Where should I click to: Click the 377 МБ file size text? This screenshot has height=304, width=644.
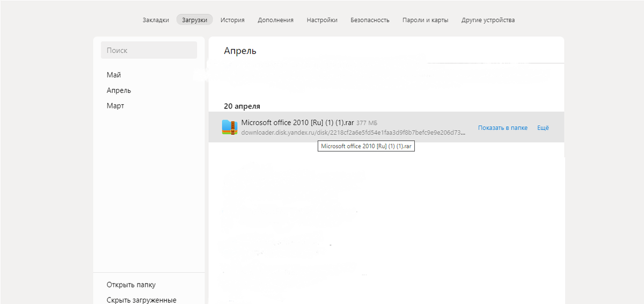[x=367, y=124]
